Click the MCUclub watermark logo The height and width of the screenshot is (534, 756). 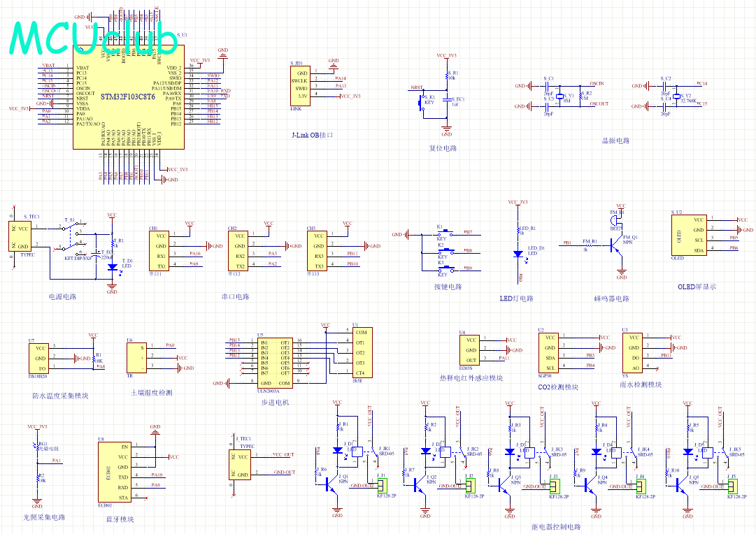(x=93, y=38)
